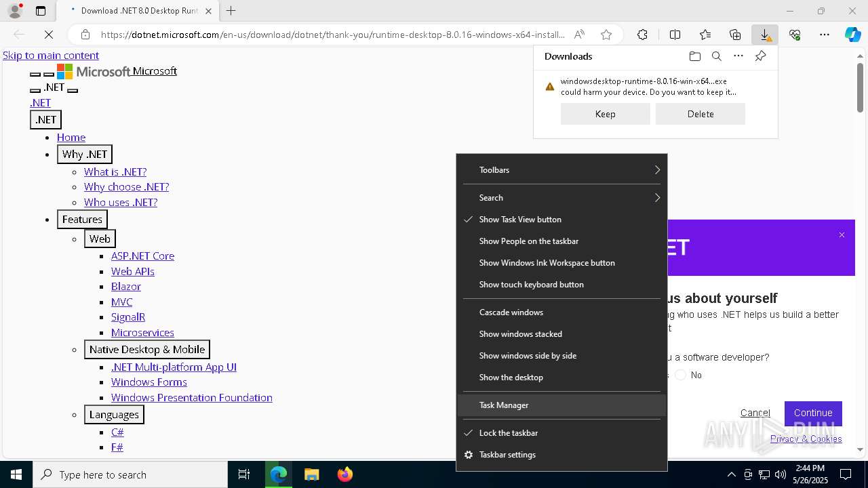
Task: Open the Windows Start button
Action: (16, 474)
